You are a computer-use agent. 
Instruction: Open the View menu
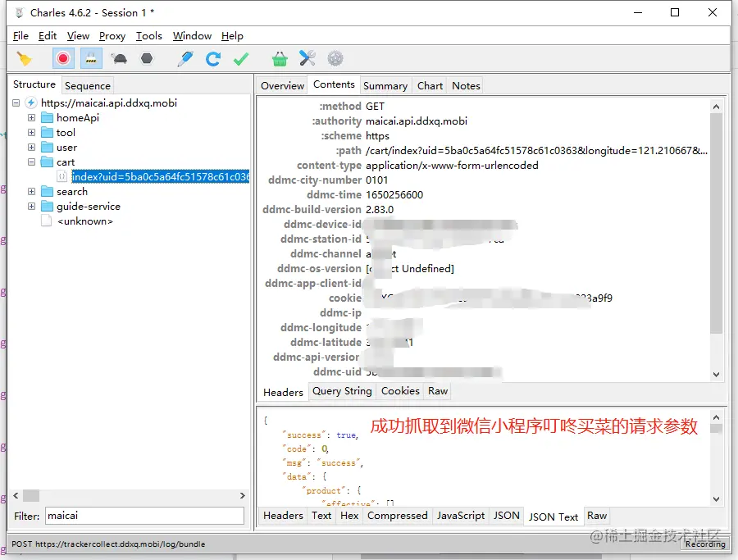(78, 36)
